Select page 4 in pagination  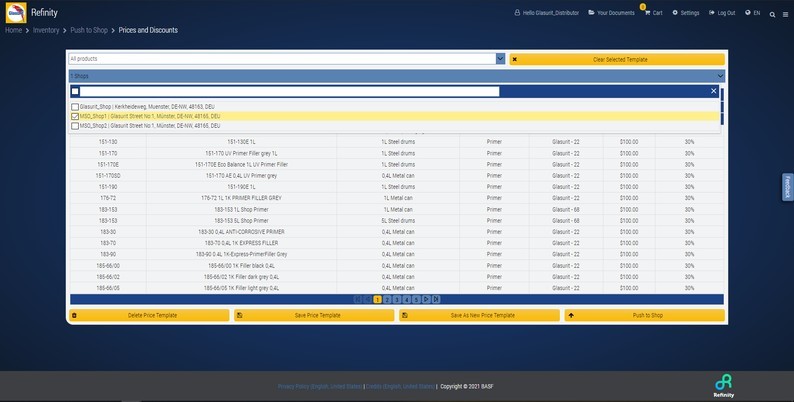(x=407, y=300)
